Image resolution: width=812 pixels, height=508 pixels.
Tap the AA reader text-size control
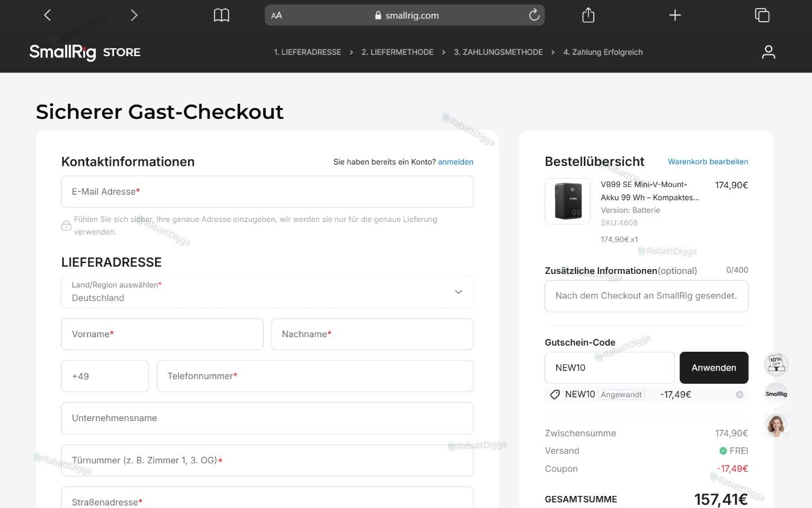(x=276, y=16)
